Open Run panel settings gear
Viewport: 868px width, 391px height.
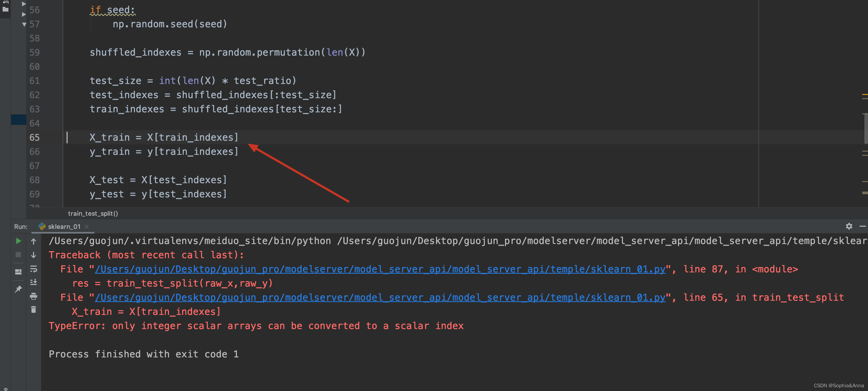[849, 226]
